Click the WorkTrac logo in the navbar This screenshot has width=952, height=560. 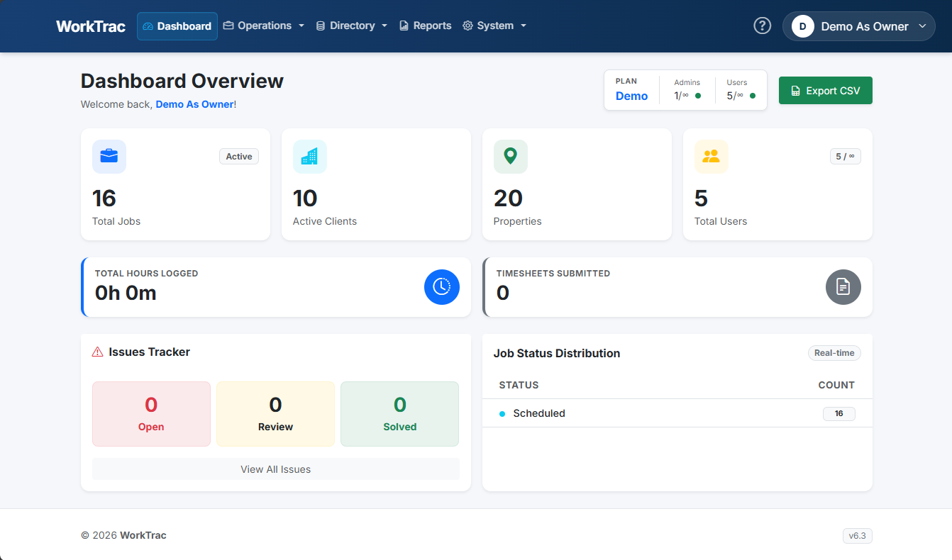pyautogui.click(x=90, y=26)
